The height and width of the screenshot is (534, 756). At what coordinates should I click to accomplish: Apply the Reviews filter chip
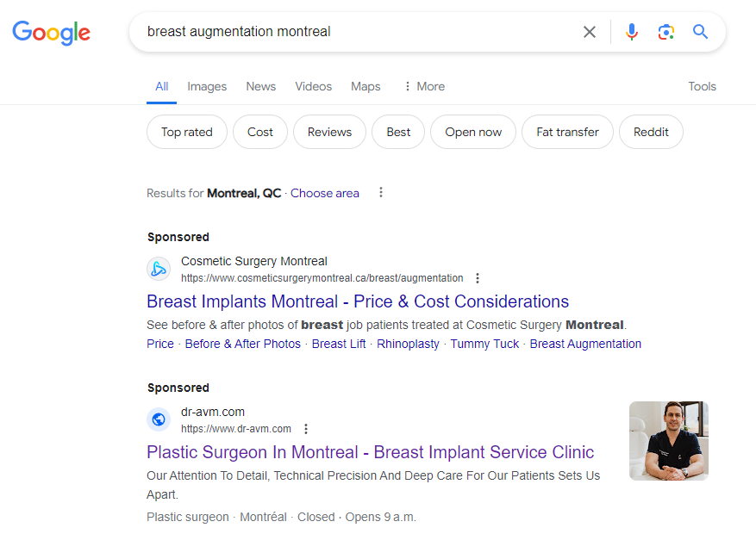coord(329,132)
